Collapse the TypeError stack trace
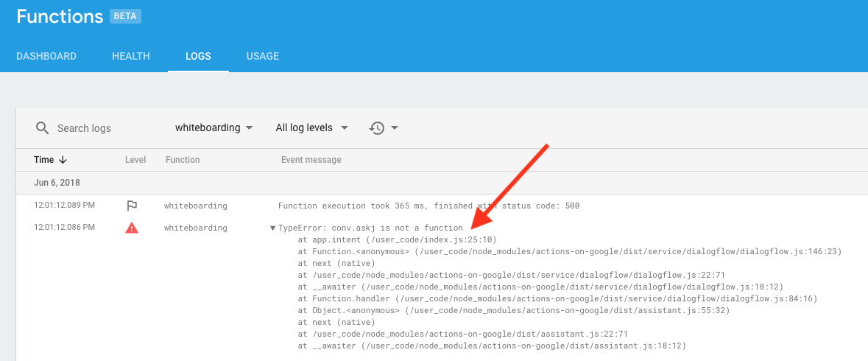868x361 pixels. [x=273, y=228]
